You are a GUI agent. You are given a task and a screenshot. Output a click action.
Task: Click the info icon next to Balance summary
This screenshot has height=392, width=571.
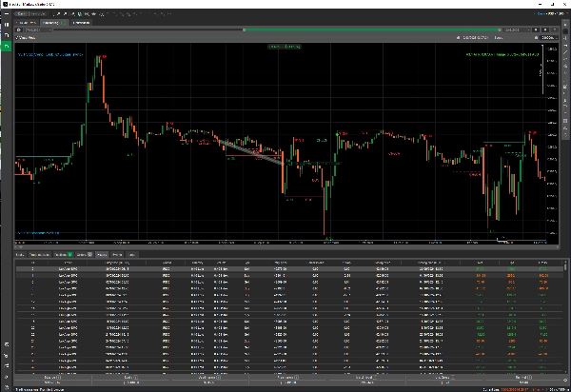(x=59, y=378)
